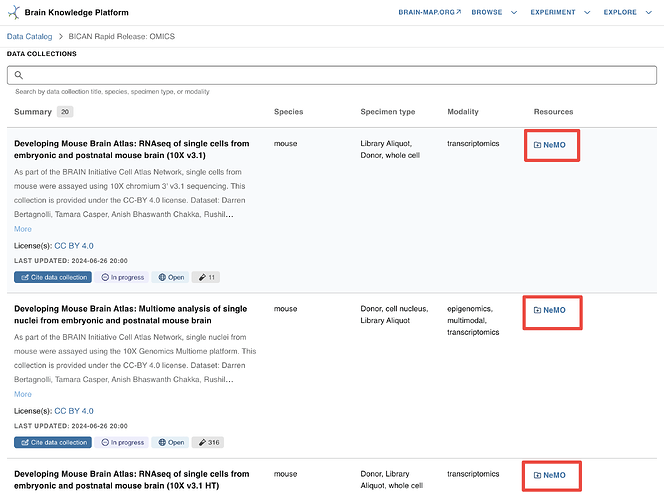Go to Data Catalog breadcrumb
664x499 pixels.
(x=29, y=36)
